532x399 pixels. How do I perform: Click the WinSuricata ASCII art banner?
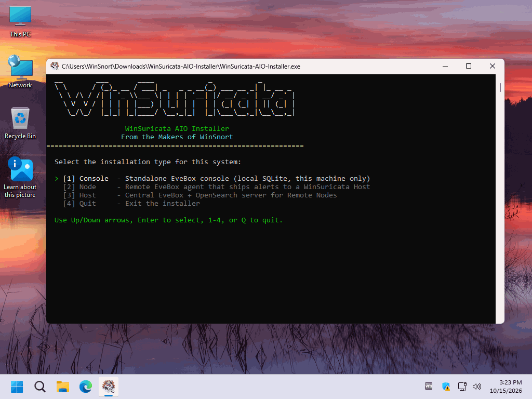[x=175, y=99]
